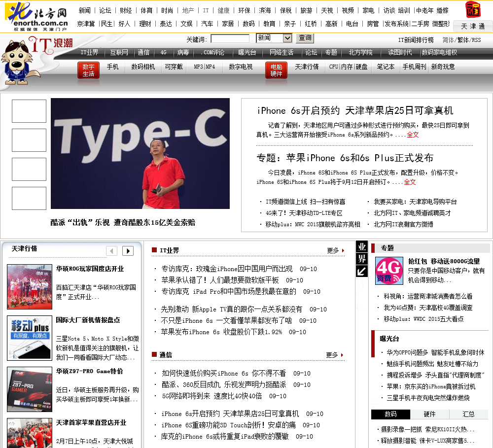Open 摄影录像一把抓 索尼RX10II火热 link

[x=427, y=429]
